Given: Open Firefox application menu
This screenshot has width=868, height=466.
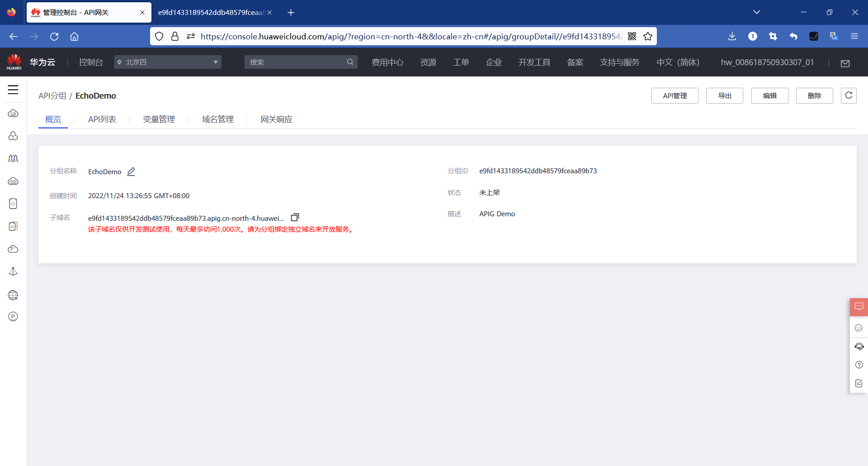Looking at the screenshot, I should tap(854, 36).
